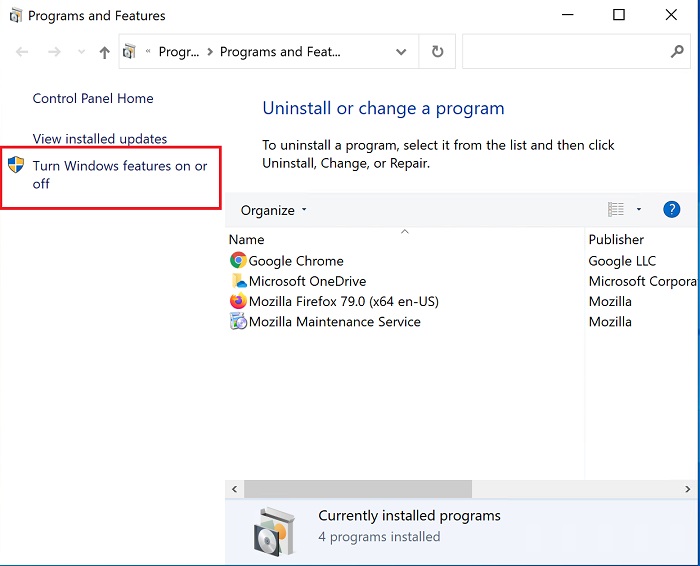Select the Microsoft OneDrive icon
Image resolution: width=700 pixels, height=566 pixels.
(x=238, y=281)
